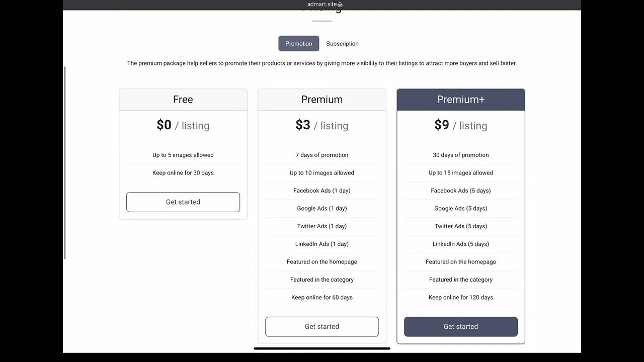This screenshot has width=644, height=362.
Task: Click 'Twitter Ads (1 day)' row
Action: 322,226
